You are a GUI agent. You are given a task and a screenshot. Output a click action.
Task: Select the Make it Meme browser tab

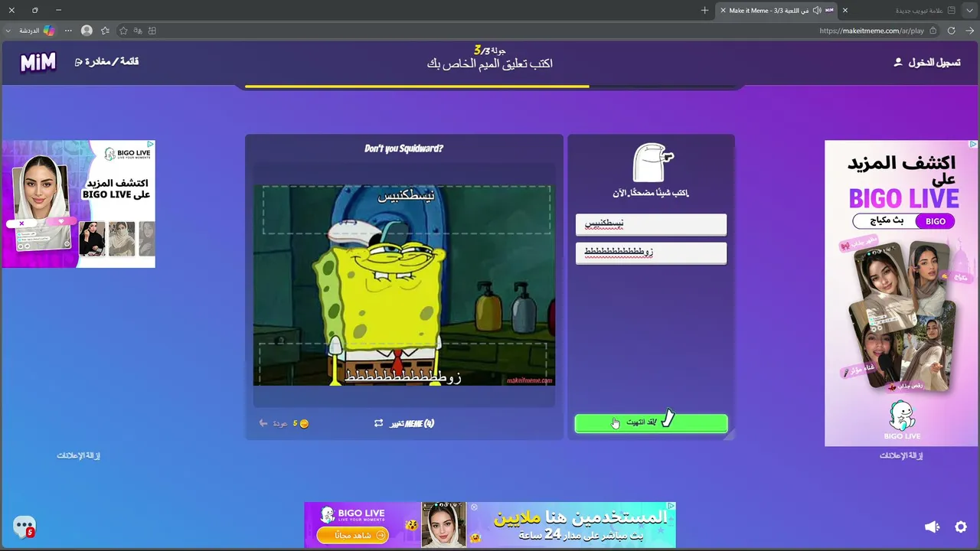pos(776,10)
